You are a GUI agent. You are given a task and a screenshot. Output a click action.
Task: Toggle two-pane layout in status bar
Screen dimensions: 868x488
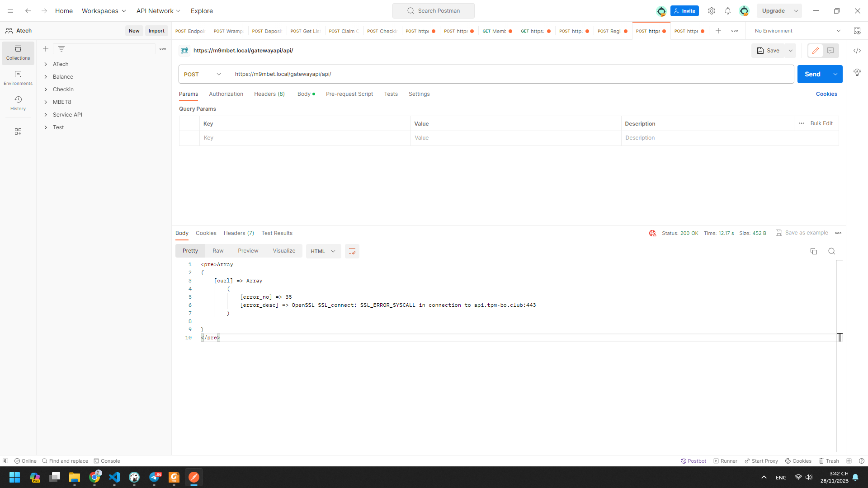click(849, 461)
